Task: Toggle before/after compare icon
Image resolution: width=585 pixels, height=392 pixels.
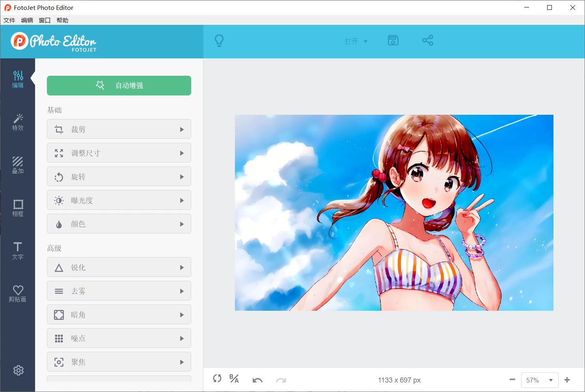Action: (x=234, y=379)
